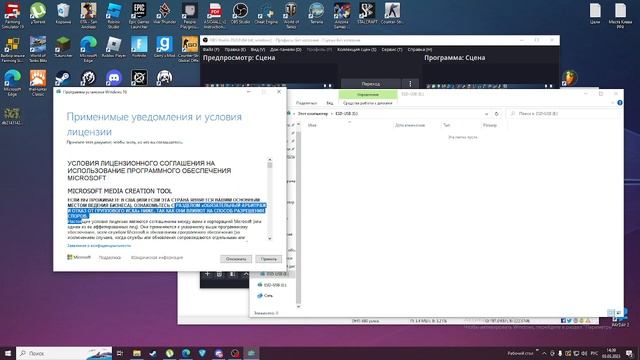
Task: Open OBS Studio desktop icon
Action: [240, 14]
